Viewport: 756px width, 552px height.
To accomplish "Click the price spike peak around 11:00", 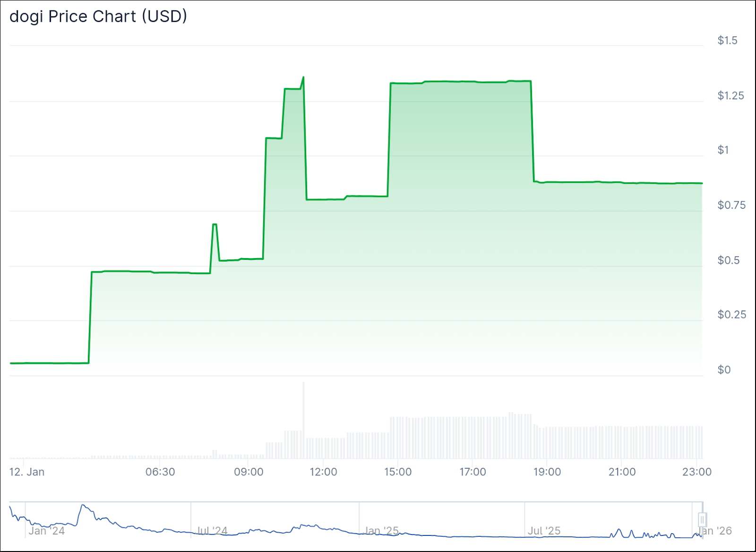I will point(302,77).
